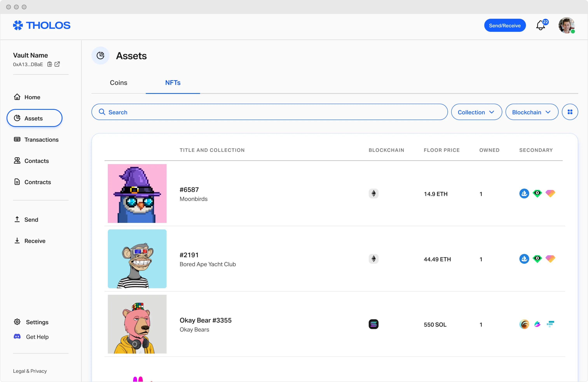Open LooksRare link for Bored Ape #2191
Screen dimensions: 588x382
point(537,259)
